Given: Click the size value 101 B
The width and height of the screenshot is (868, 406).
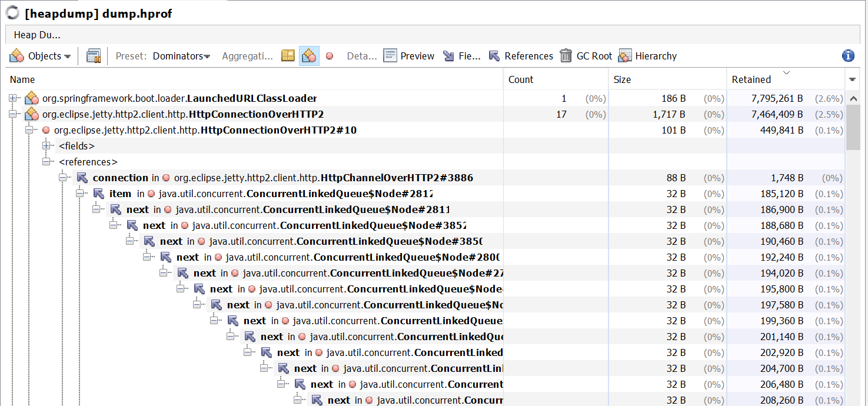Looking at the screenshot, I should pyautogui.click(x=673, y=130).
